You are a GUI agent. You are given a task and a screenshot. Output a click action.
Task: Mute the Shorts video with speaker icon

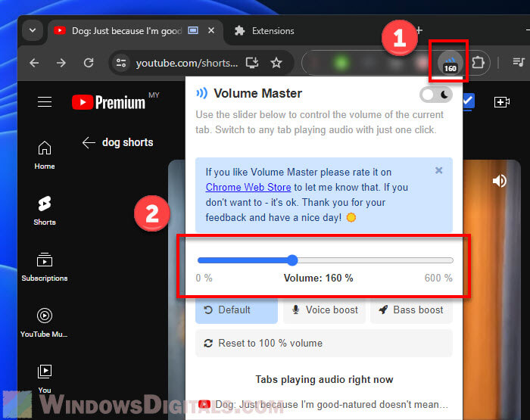(499, 181)
